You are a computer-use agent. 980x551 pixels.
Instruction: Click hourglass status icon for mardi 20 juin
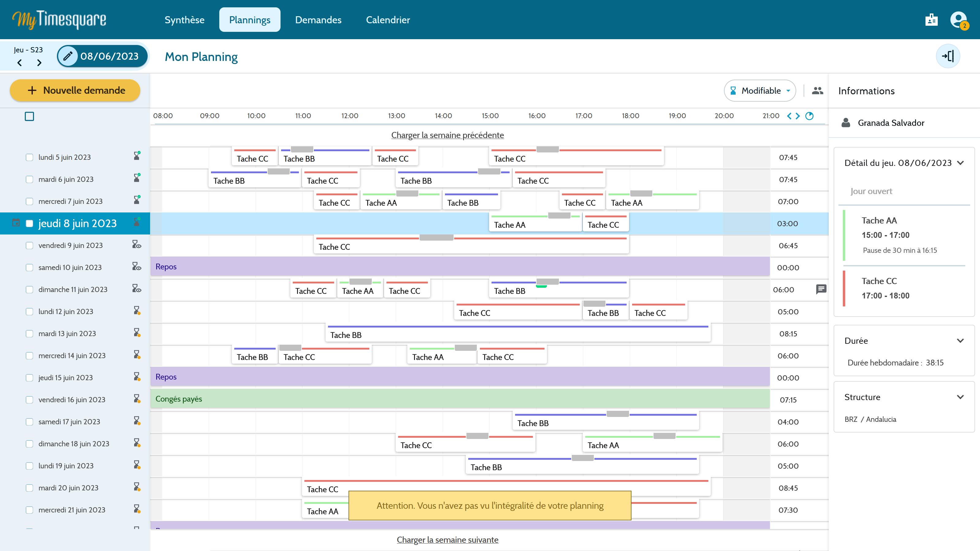click(137, 487)
